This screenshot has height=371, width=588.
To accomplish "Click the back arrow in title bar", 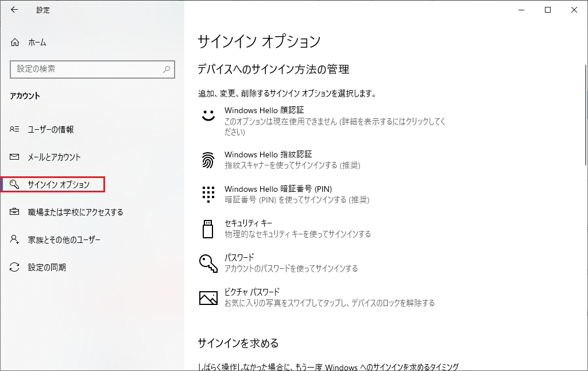I will pyautogui.click(x=14, y=10).
